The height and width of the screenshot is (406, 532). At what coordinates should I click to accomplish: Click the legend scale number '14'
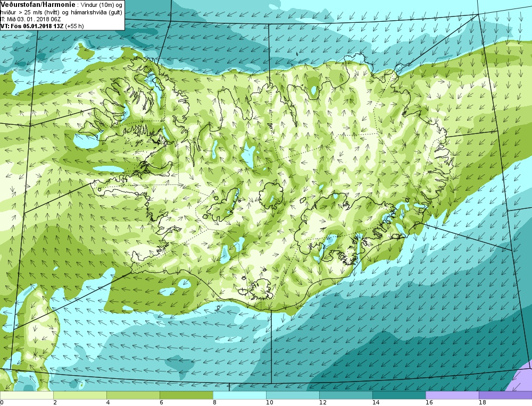pyautogui.click(x=376, y=403)
